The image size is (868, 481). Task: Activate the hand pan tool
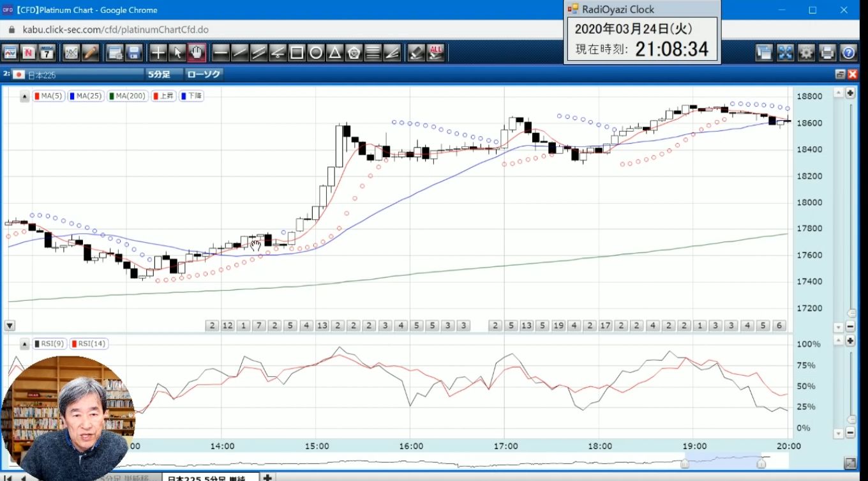(197, 53)
